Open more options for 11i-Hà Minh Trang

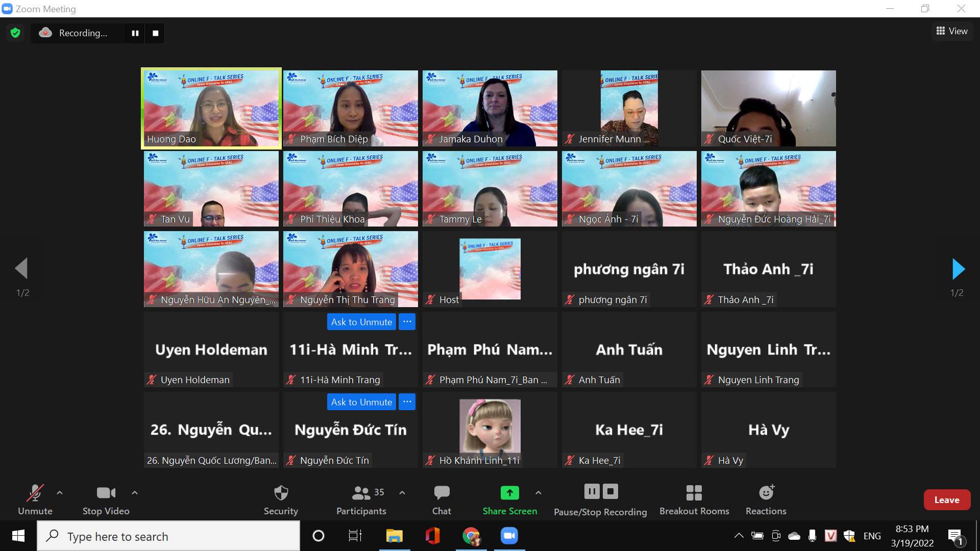[407, 322]
